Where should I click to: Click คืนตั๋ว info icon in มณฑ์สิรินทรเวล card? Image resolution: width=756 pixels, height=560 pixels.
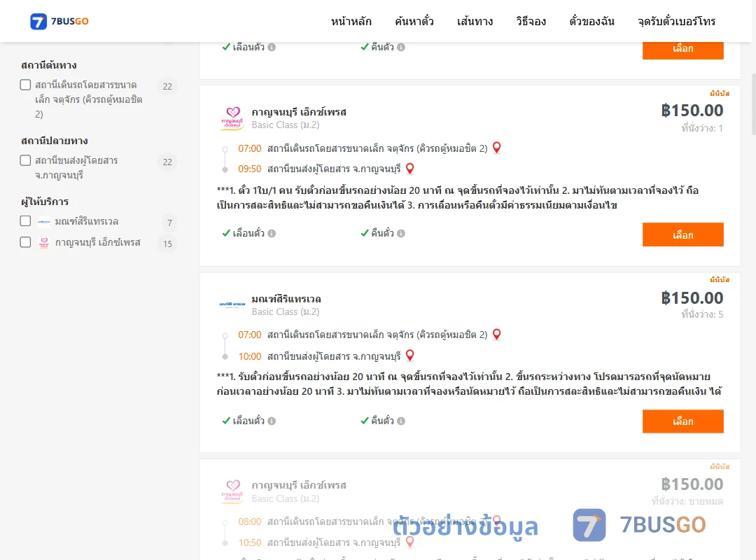(401, 421)
